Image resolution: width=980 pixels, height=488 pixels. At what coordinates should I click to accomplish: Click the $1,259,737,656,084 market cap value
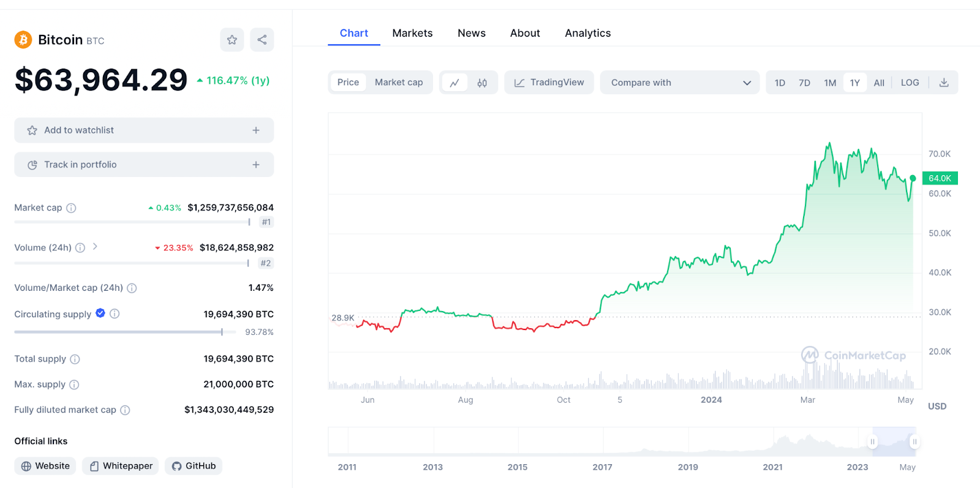[231, 208]
